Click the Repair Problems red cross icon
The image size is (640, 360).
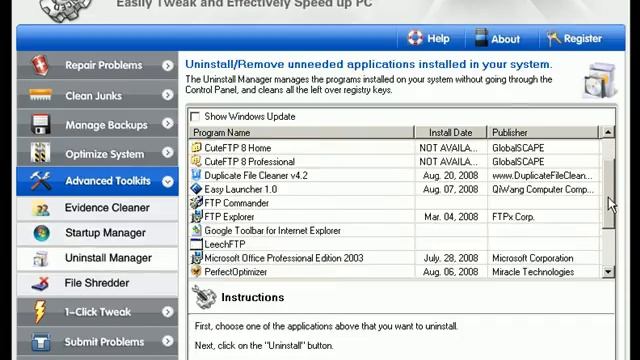(x=40, y=65)
